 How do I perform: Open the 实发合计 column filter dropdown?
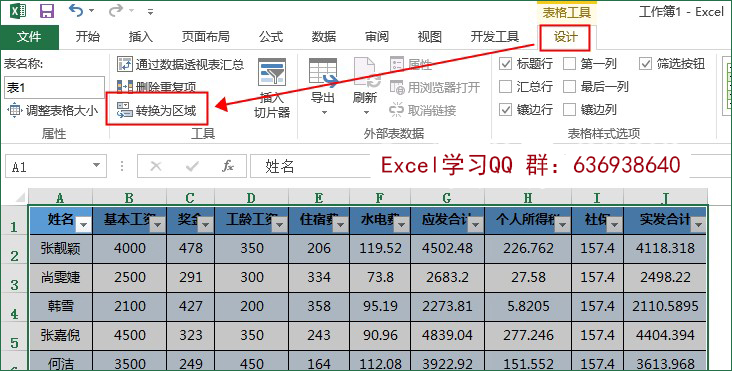[698, 225]
